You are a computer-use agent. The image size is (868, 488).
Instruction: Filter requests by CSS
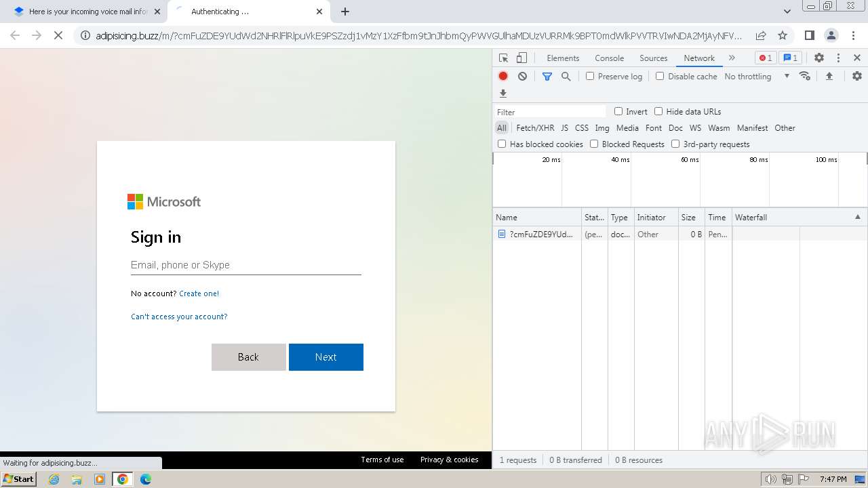pos(582,127)
